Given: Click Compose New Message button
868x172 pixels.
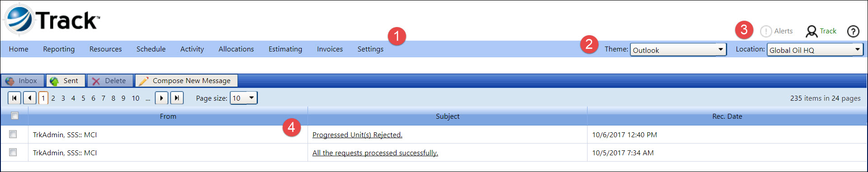Looking at the screenshot, I should 186,81.
